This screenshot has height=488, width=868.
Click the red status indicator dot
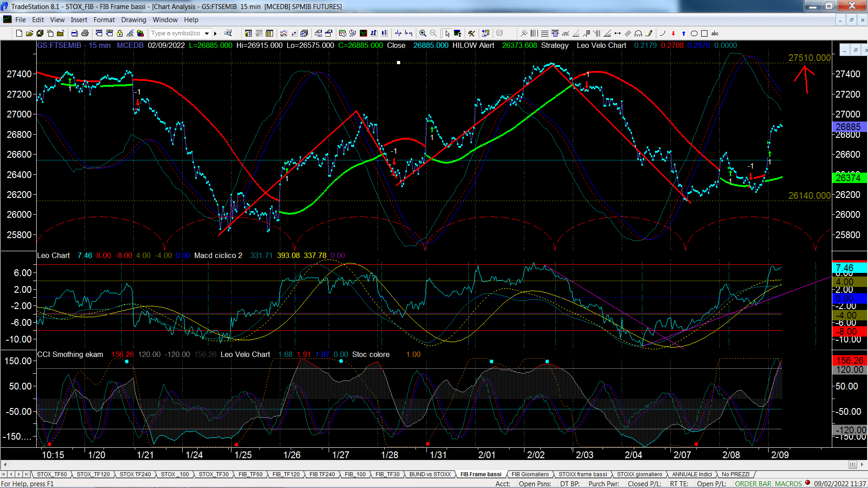(807, 483)
